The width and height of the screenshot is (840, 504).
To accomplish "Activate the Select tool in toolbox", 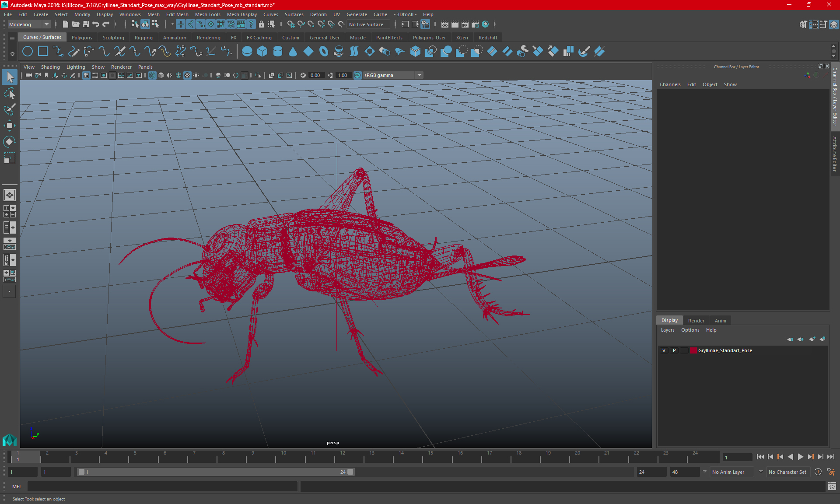I will tap(10, 77).
